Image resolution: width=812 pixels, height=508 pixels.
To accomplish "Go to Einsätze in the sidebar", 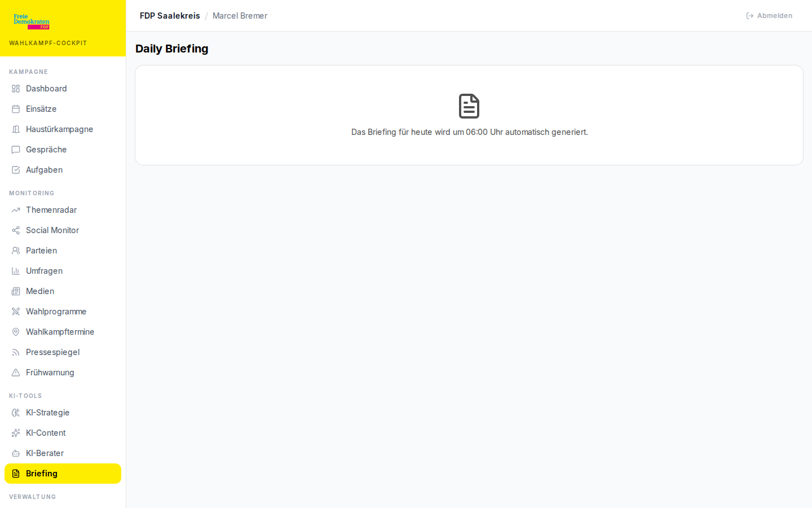I will point(63,109).
